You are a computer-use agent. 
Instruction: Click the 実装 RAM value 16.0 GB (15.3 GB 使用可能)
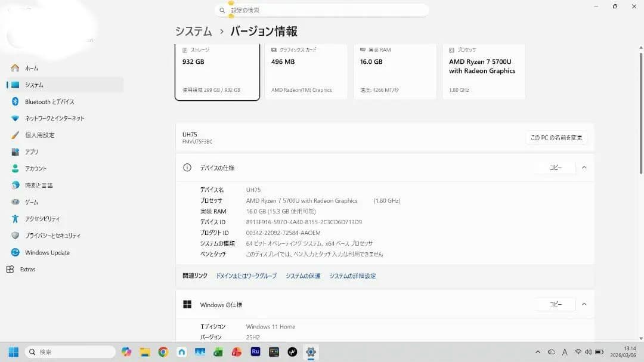coord(281,211)
